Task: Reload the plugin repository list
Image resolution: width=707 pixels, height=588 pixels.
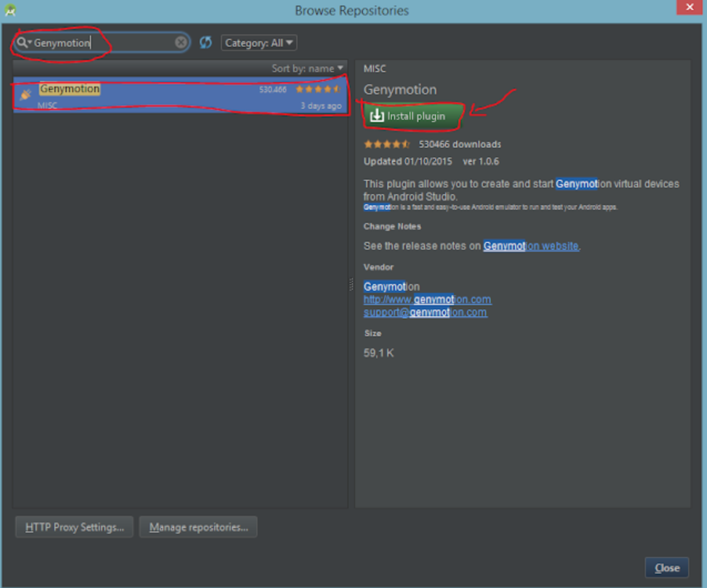Action: click(205, 43)
